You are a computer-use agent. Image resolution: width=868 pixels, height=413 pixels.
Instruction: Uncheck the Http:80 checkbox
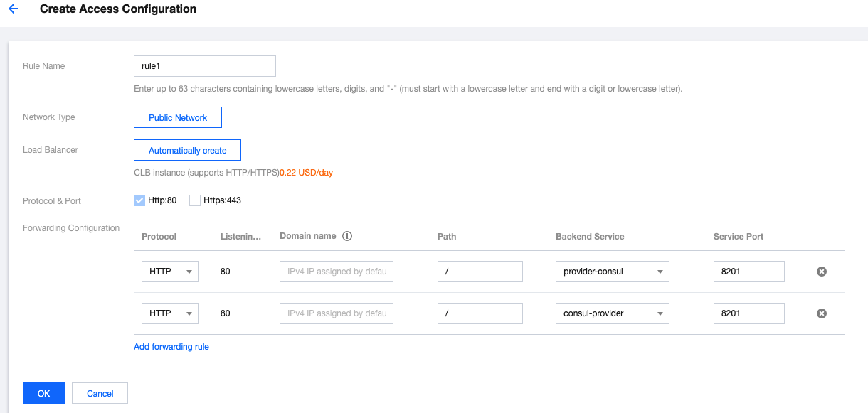pos(139,200)
